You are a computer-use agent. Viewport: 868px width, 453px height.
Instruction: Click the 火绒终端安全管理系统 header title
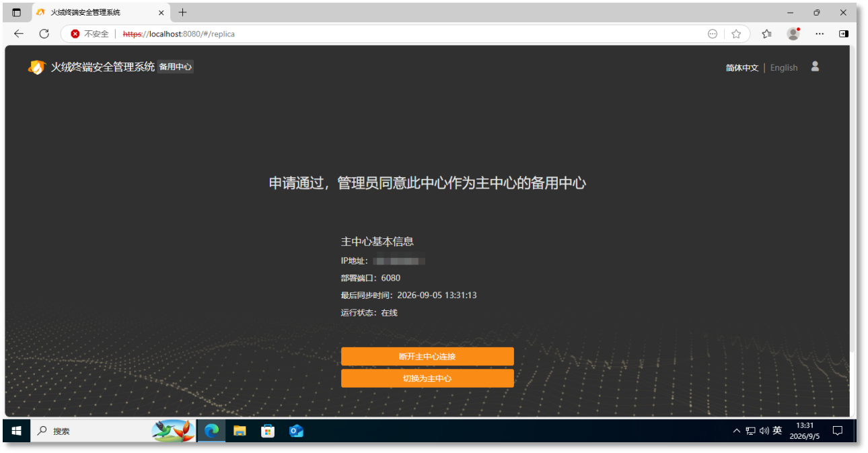click(103, 67)
